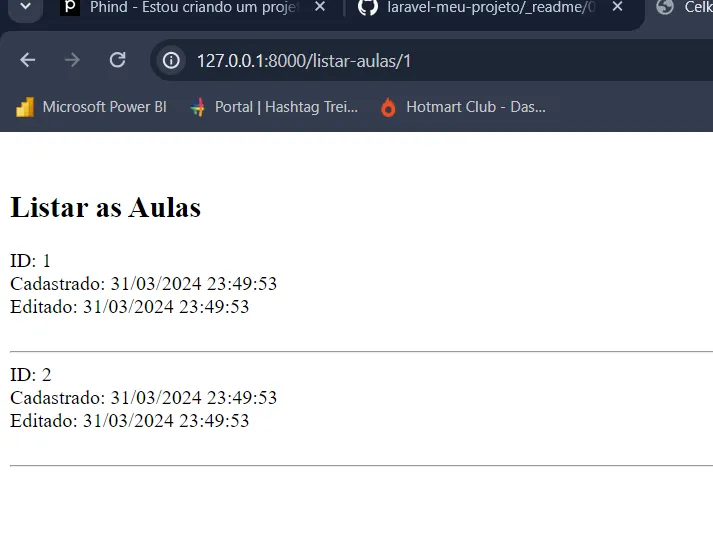The image size is (713, 546).
Task: Click the globe icon on the Celk tab
Action: pos(665,8)
